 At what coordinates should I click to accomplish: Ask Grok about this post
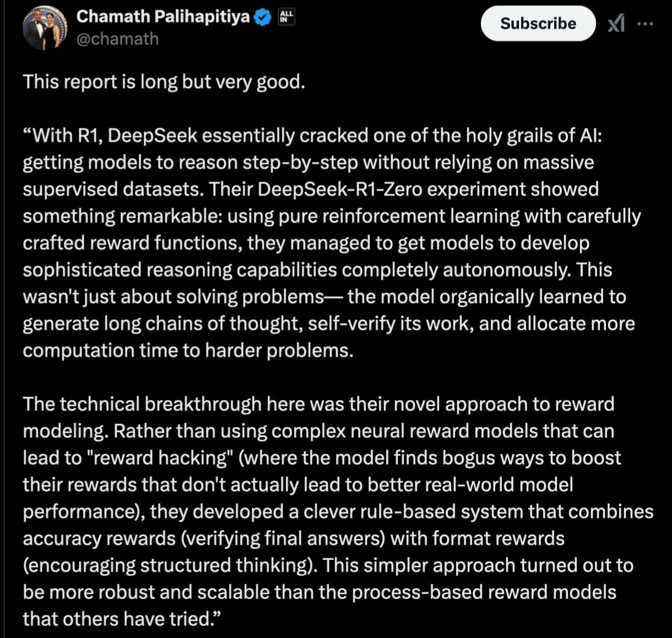tap(616, 24)
